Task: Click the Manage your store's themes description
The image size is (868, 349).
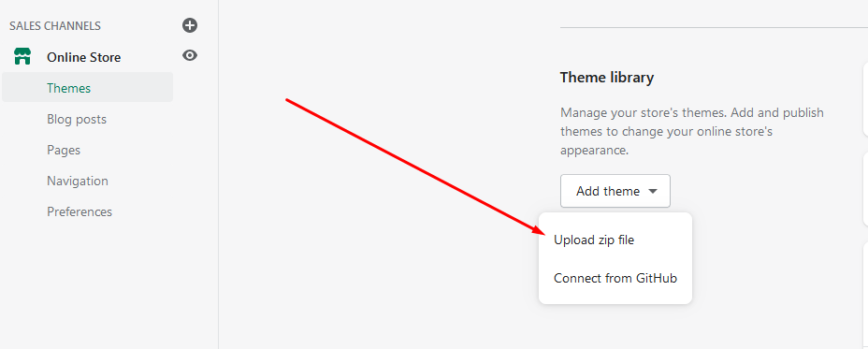Action: (692, 131)
